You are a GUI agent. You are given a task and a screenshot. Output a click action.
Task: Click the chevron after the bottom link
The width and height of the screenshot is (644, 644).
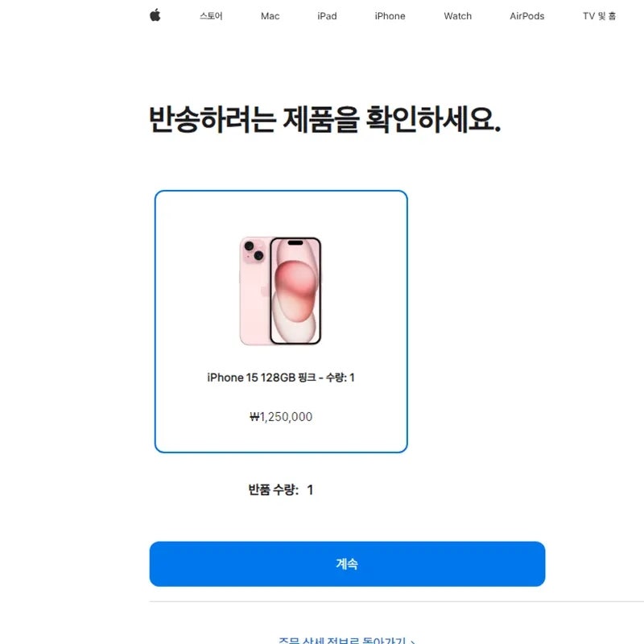pyautogui.click(x=412, y=641)
